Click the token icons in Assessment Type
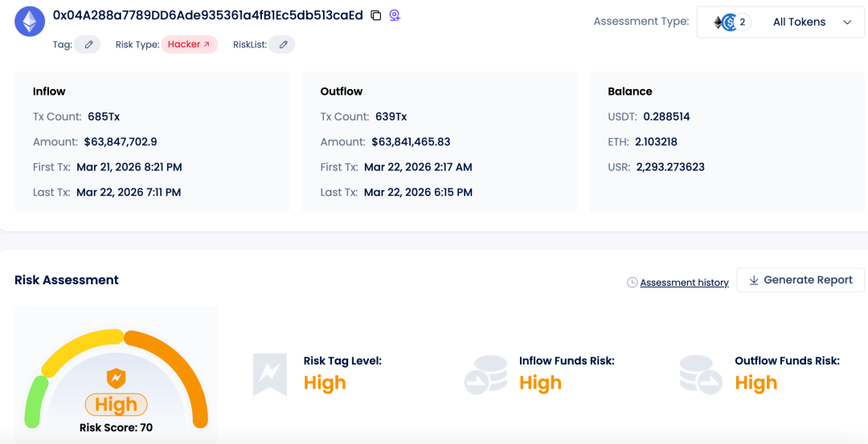 tap(730, 22)
